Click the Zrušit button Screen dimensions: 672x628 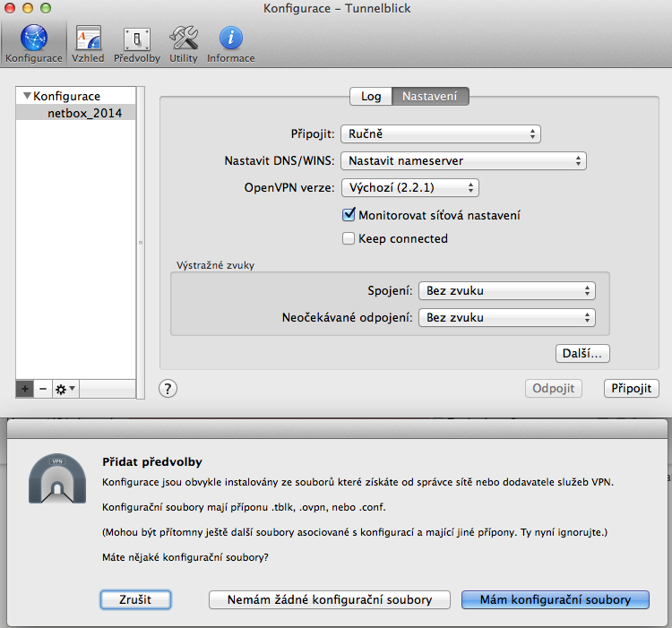point(134,599)
